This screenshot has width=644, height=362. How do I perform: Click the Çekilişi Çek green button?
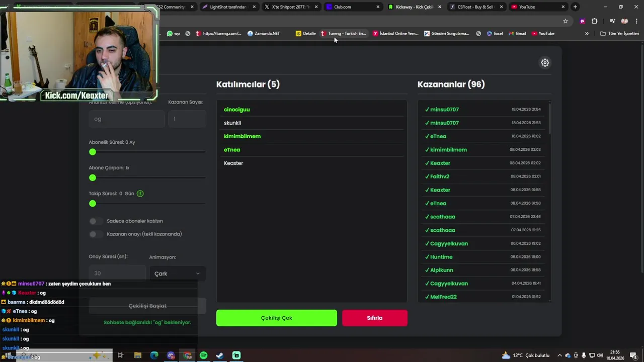(277, 318)
